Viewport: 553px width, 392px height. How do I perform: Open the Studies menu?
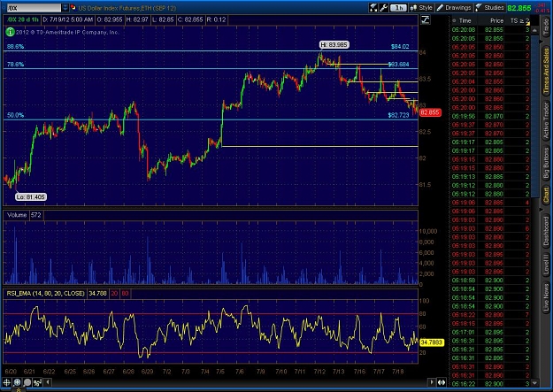coord(490,8)
